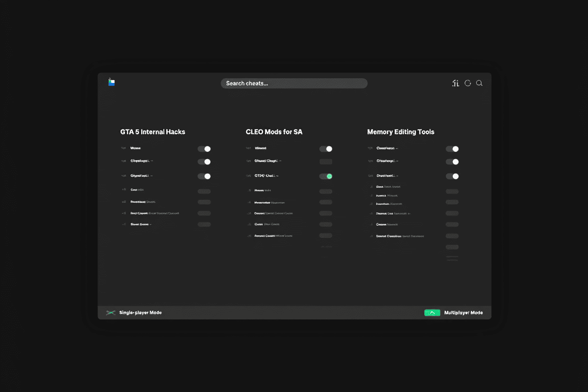Select Multiplayer Mode in the bottom bar
Viewport: 588px width, 392px height.
[463, 313]
